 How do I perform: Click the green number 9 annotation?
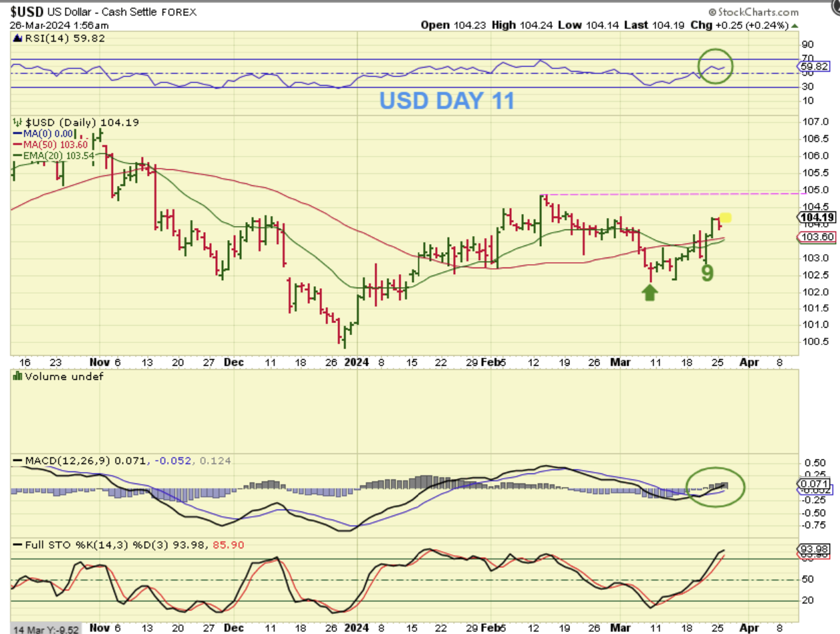(707, 272)
